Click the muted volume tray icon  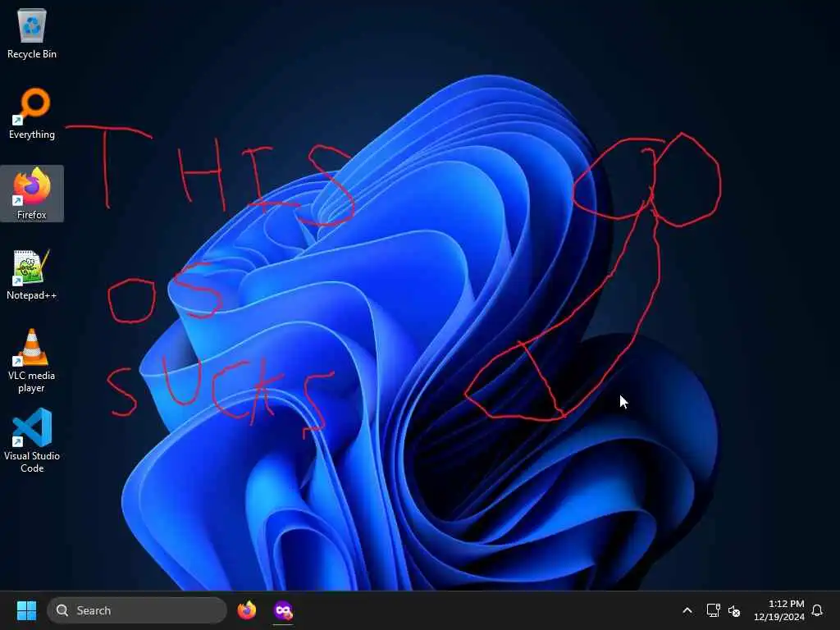click(734, 610)
